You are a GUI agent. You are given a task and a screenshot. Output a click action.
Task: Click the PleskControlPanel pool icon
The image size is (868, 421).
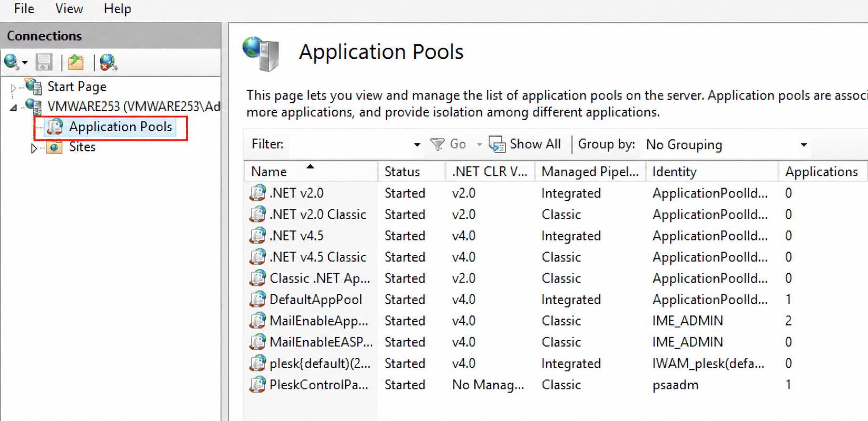tap(258, 384)
